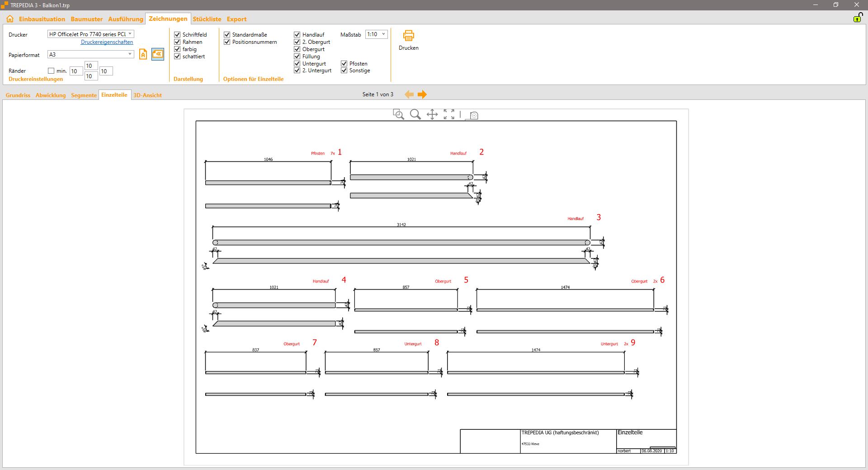
Task: Select landscape page orientation icon
Action: [157, 54]
